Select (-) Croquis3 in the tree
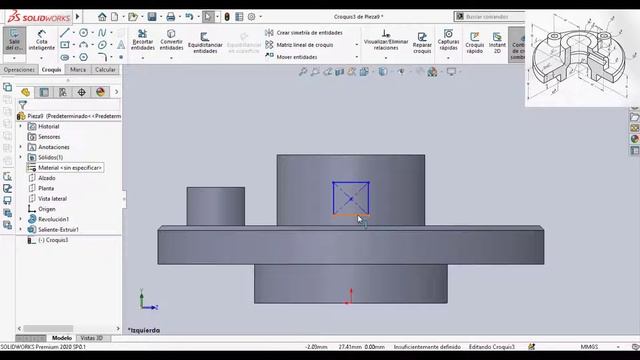The height and width of the screenshot is (360, 640). pyautogui.click(x=48, y=240)
